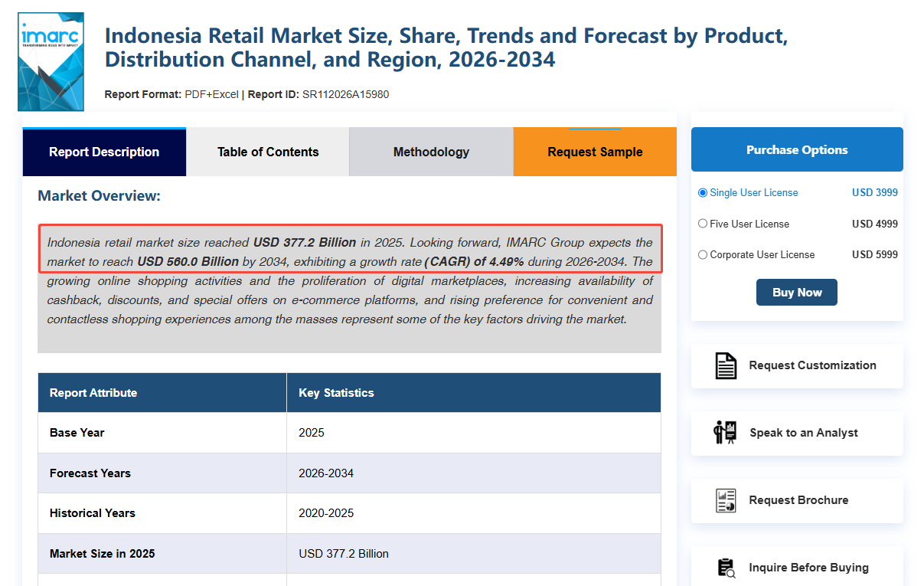
Task: Select the Five User License radio button
Action: pos(703,224)
